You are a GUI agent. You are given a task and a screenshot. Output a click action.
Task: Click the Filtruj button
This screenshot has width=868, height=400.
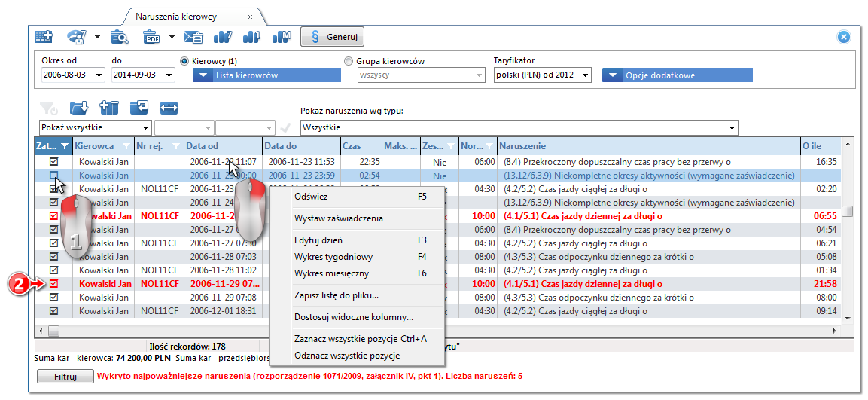coord(65,377)
